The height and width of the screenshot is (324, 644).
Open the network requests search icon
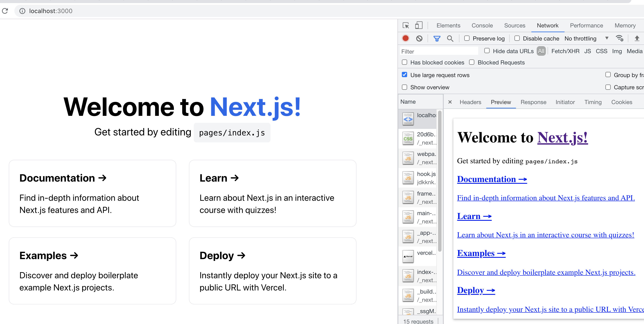(450, 39)
